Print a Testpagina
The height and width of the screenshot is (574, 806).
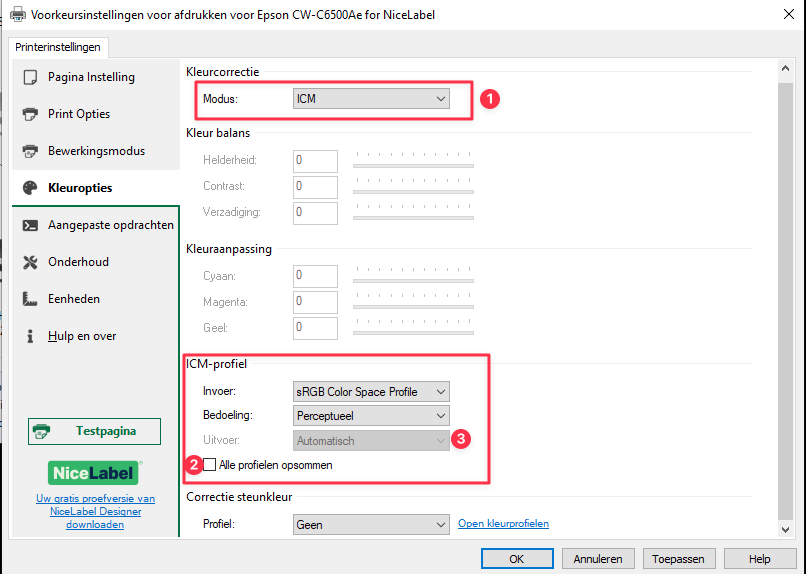[94, 431]
